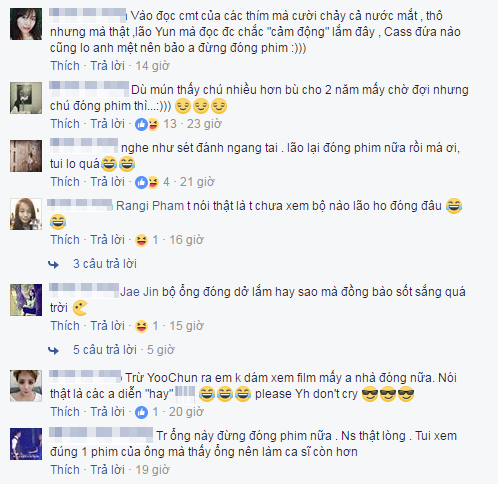Like the 'sét đánh ngang tai' comment
Viewport: 498px width, 484px height.
(x=65, y=182)
